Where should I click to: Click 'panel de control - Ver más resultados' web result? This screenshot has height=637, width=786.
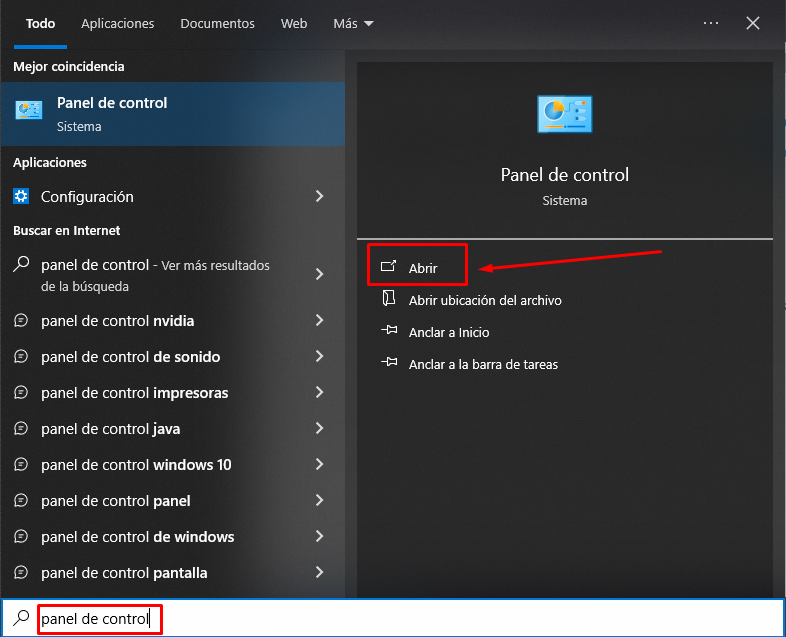tap(173, 275)
